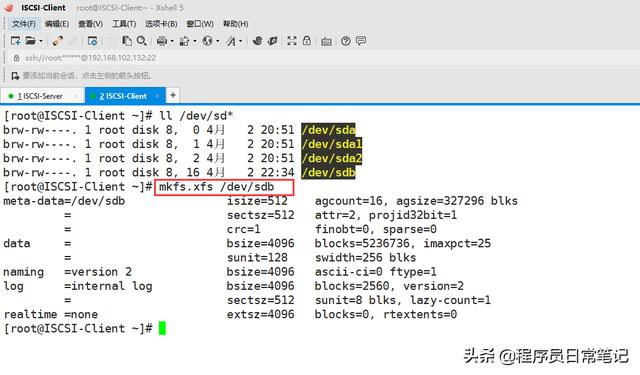Open the Find magnifier tool

click(142, 41)
